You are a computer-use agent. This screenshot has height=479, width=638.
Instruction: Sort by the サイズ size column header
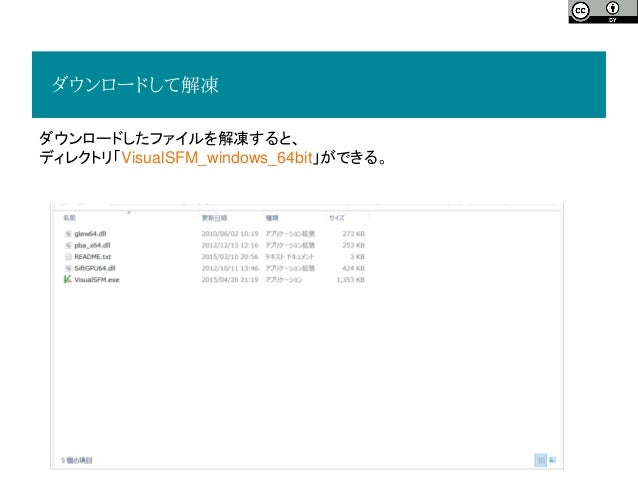(x=336, y=218)
